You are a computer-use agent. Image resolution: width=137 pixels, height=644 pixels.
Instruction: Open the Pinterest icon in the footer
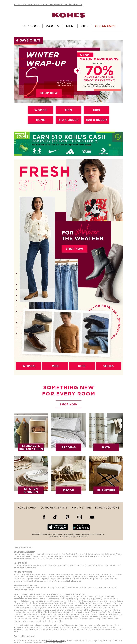pyautogui.click(x=67, y=517)
